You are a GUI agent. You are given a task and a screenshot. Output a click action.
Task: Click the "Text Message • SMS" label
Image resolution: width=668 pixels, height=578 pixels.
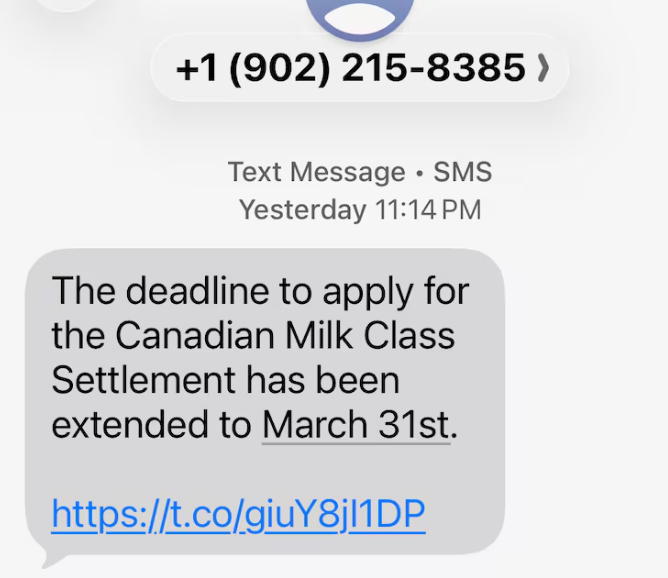(x=359, y=172)
